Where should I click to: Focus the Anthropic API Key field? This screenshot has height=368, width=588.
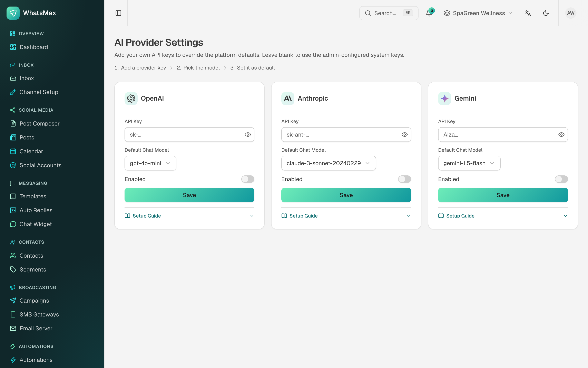click(x=346, y=135)
